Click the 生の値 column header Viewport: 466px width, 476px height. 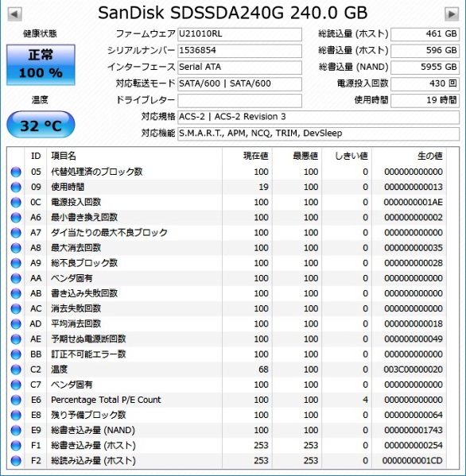[430, 156]
